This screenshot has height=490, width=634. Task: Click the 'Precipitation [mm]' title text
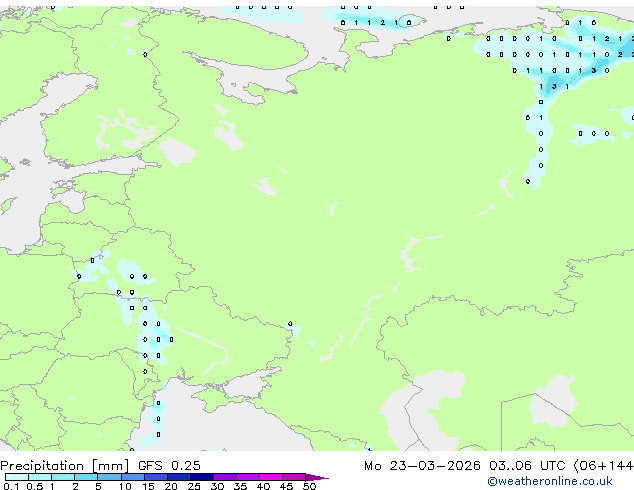coord(65,466)
